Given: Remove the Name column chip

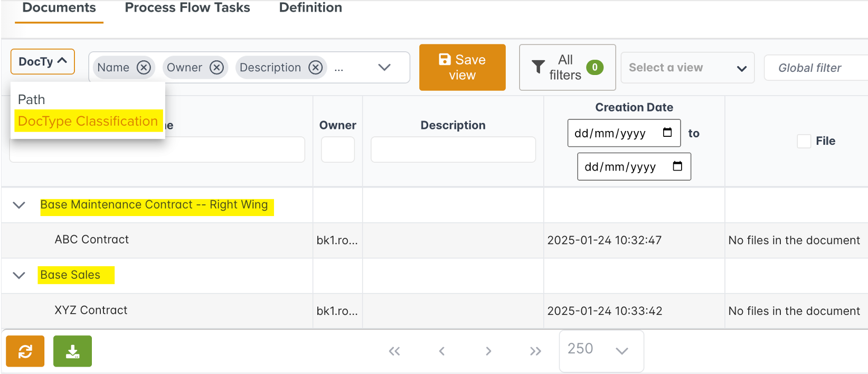Looking at the screenshot, I should (x=144, y=68).
